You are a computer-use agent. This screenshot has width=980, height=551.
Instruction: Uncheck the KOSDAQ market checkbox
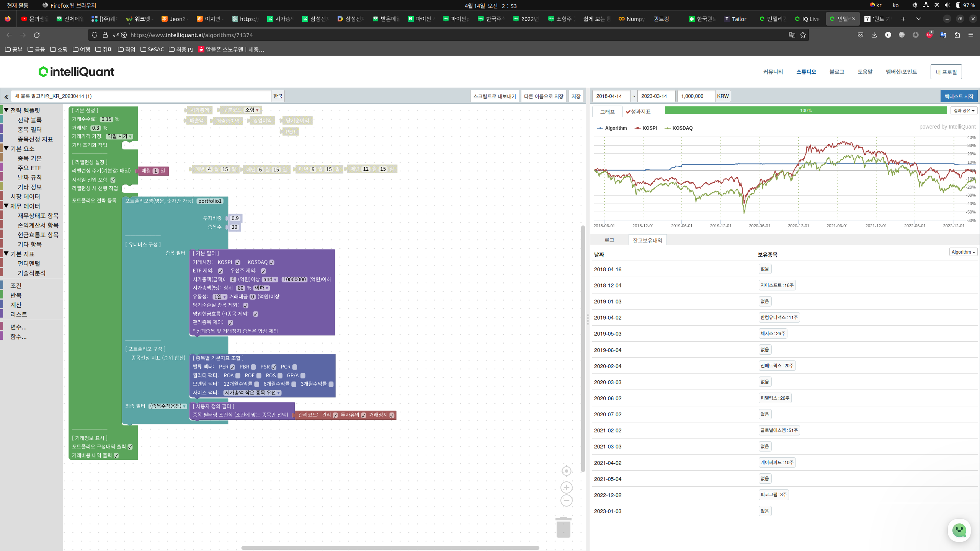[x=272, y=262]
